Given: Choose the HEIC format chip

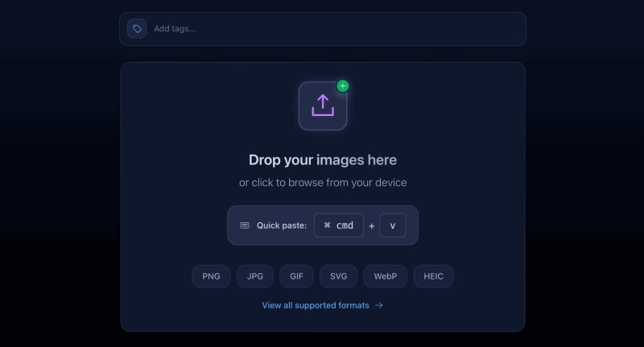Looking at the screenshot, I should pos(433,276).
